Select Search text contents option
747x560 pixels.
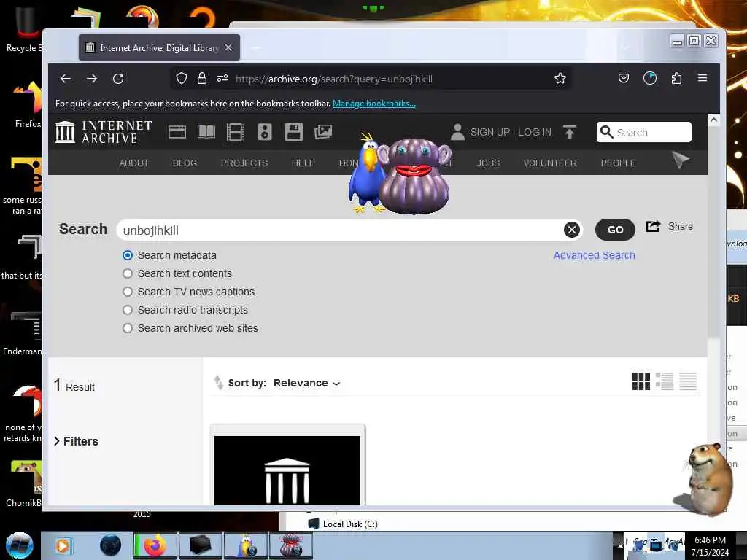click(x=127, y=273)
